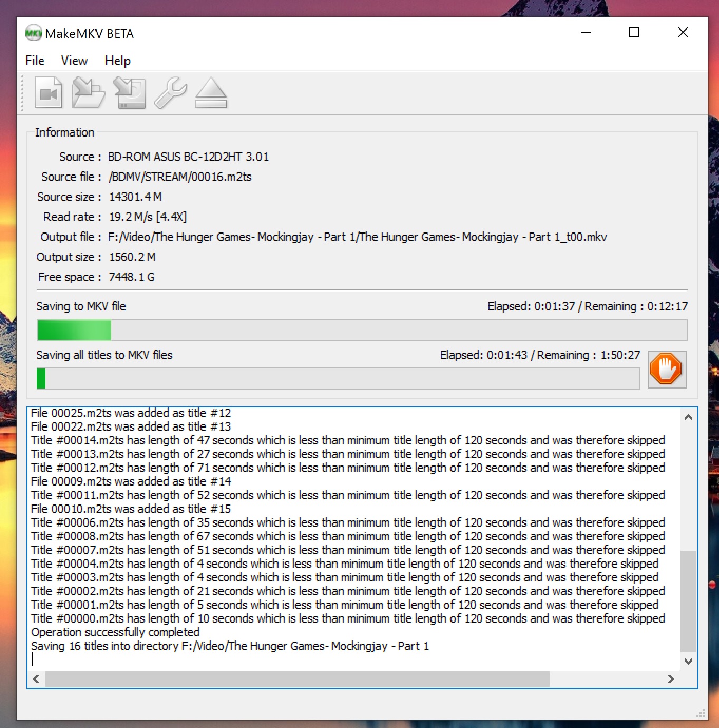Screen dimensions: 719x728
Task: Click the output size value '1560.2 M'
Action: tap(132, 257)
